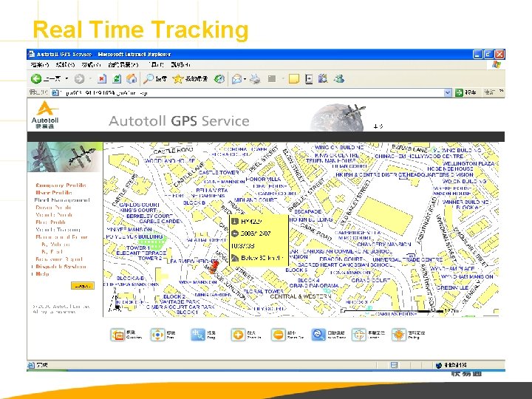
Task: Click the Polling orange crosshair icon
Action: coord(399,335)
